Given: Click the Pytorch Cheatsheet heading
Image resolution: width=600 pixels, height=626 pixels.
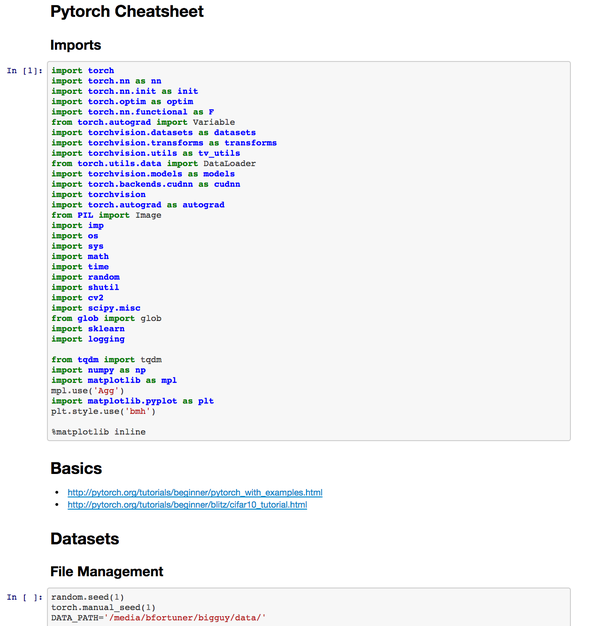Looking at the screenshot, I should tap(127, 12).
